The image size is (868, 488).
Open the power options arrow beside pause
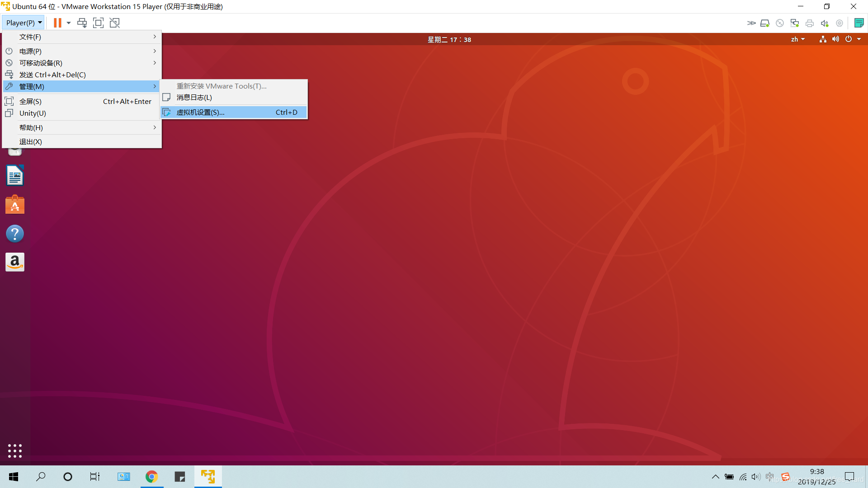tap(69, 23)
